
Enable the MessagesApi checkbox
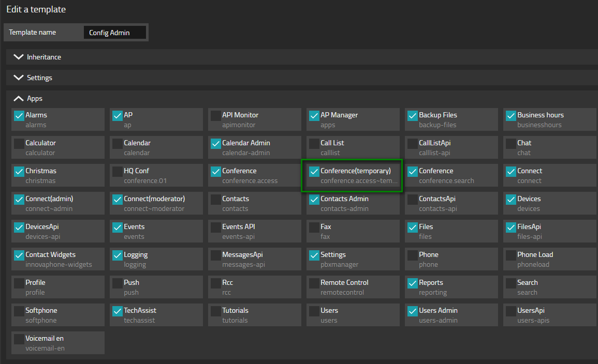click(216, 255)
